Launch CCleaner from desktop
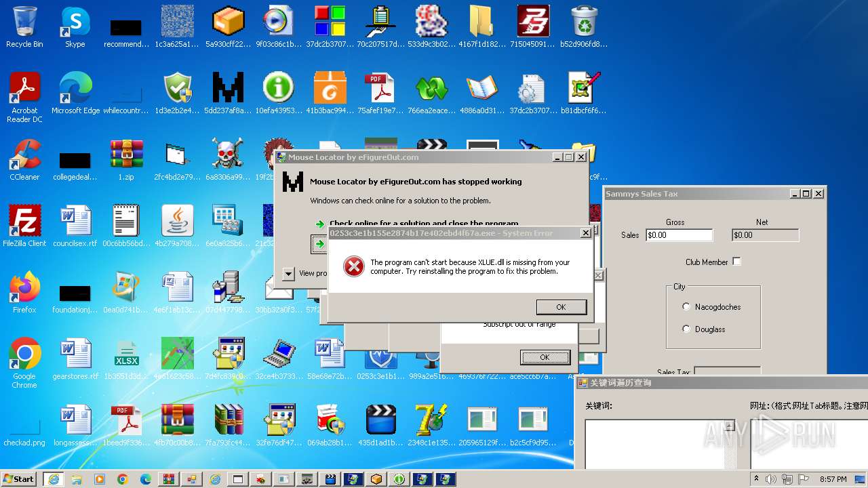 24,160
